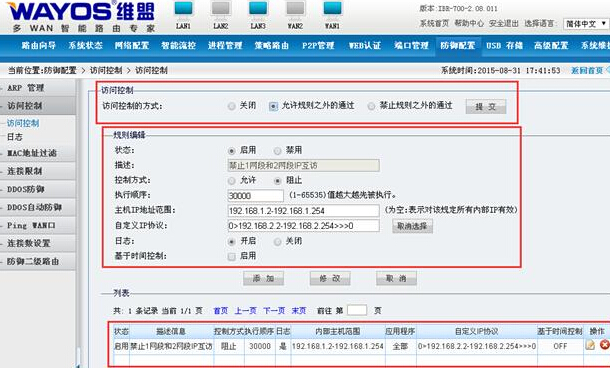Click the 取消 button

click(x=396, y=279)
